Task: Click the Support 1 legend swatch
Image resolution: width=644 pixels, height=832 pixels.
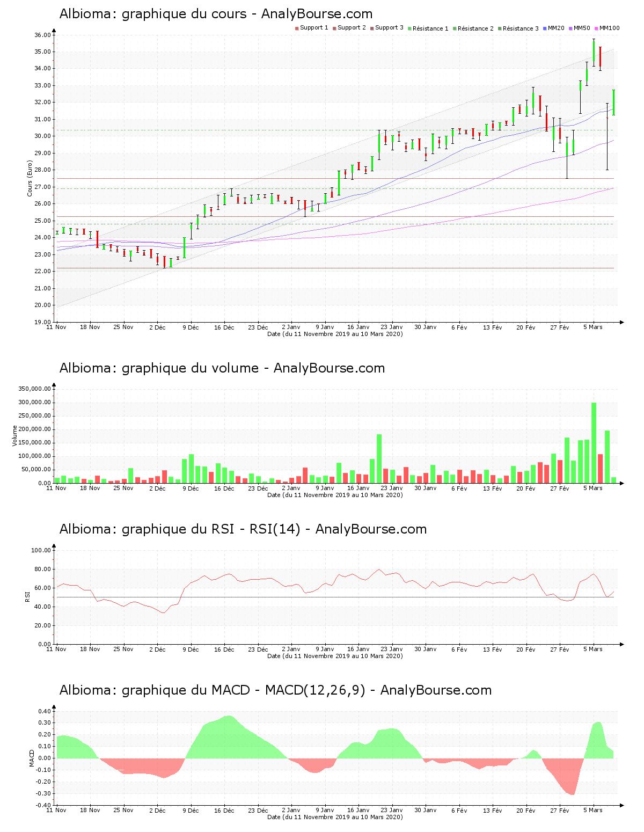Action: tap(297, 28)
